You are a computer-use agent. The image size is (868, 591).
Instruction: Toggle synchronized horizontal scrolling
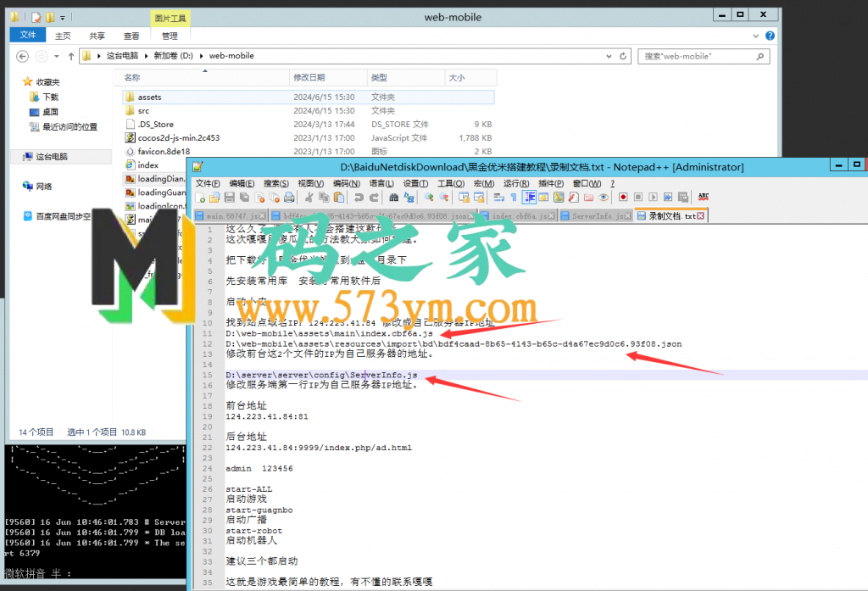pyautogui.click(x=479, y=198)
